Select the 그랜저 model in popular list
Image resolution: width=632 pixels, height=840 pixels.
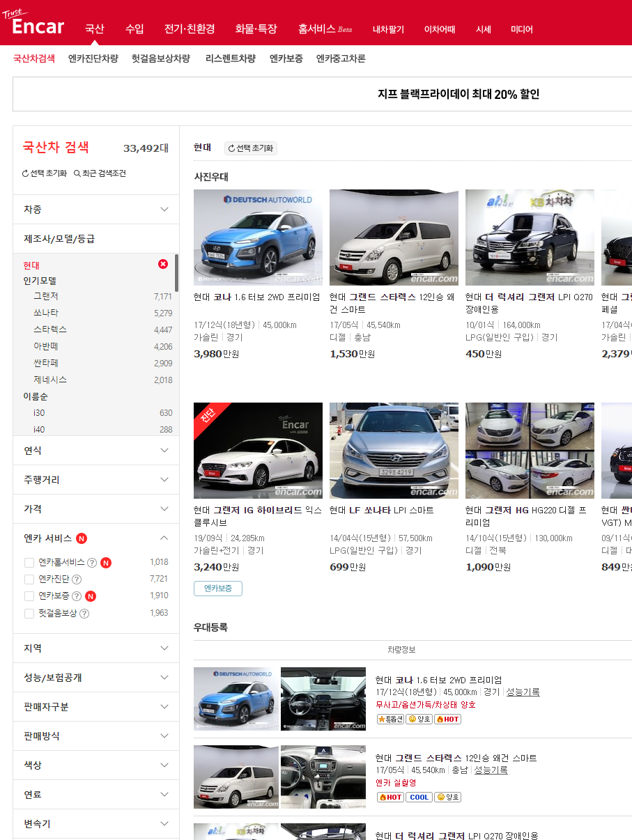point(46,296)
